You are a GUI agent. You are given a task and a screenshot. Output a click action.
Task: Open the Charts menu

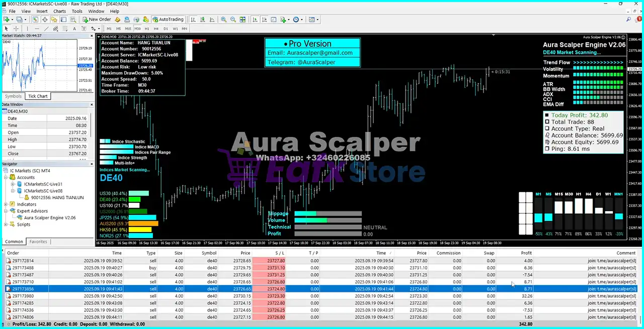point(59,11)
